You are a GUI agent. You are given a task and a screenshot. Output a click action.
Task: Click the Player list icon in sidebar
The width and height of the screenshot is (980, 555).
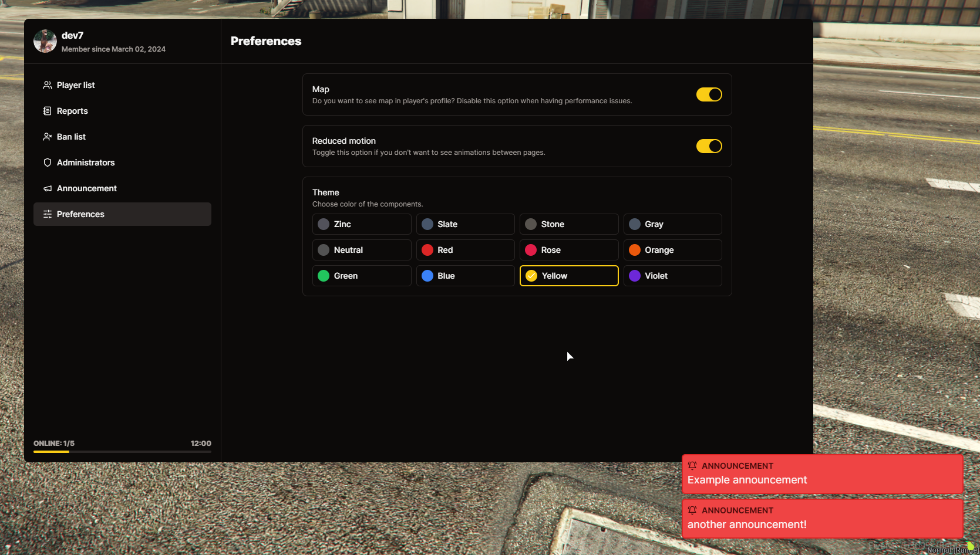tap(47, 85)
